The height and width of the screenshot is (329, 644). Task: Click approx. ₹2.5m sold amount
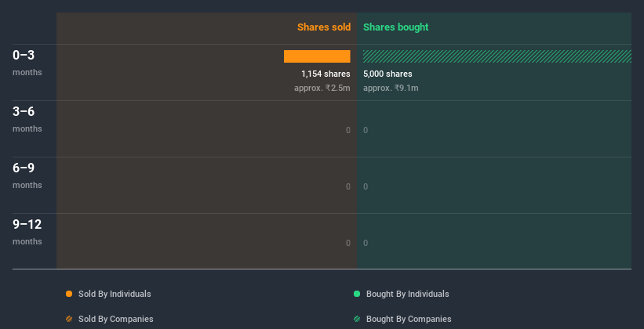[322, 89]
